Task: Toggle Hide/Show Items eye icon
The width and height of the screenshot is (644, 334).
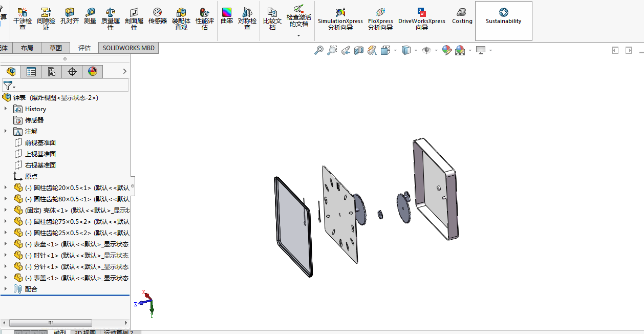Action: [x=426, y=50]
